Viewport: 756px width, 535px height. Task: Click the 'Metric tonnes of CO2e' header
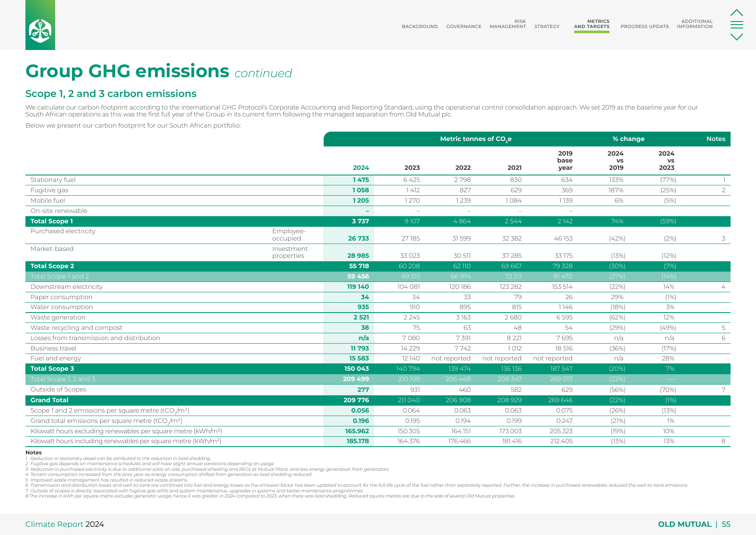[x=476, y=139]
